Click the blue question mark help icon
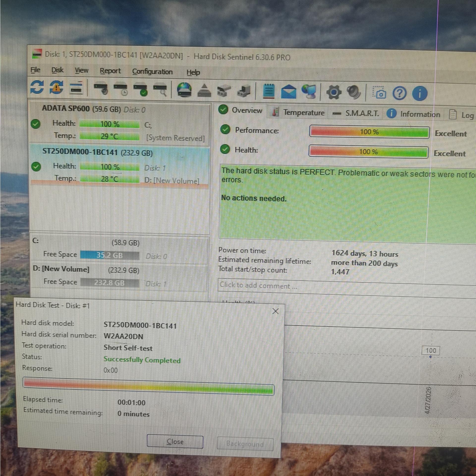 coord(399,94)
